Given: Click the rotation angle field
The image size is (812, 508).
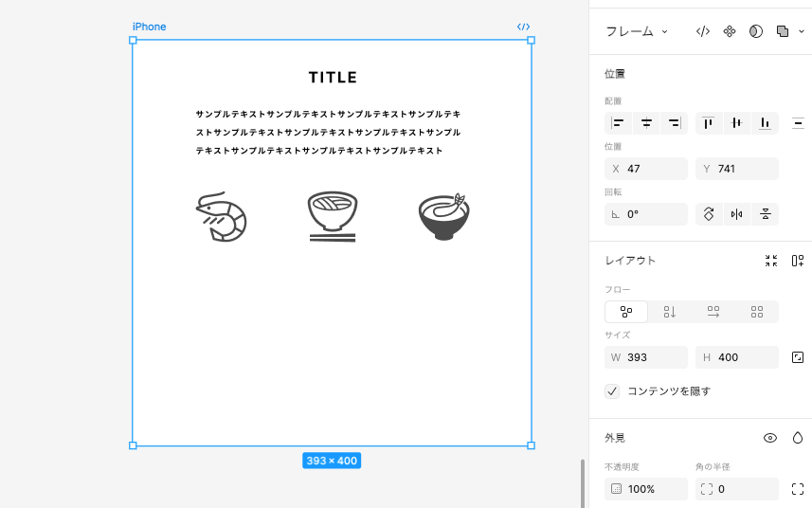Looking at the screenshot, I should click(x=646, y=214).
